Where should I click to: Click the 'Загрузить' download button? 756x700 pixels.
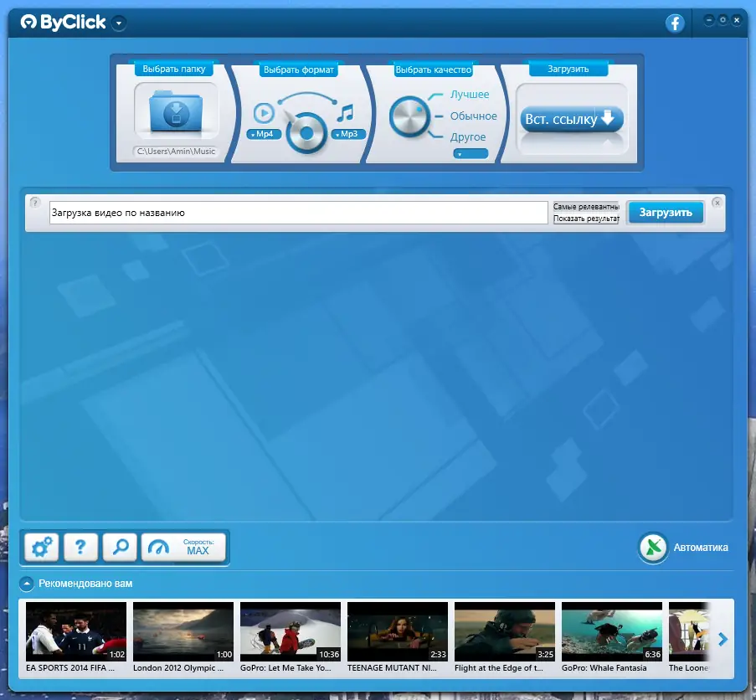(665, 212)
